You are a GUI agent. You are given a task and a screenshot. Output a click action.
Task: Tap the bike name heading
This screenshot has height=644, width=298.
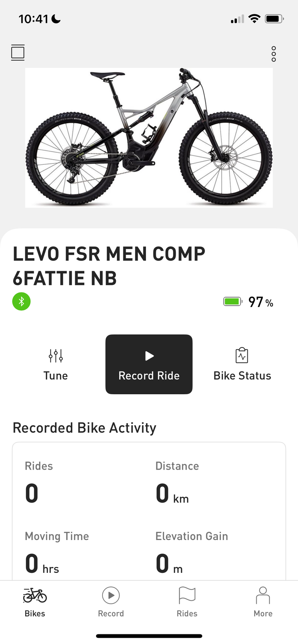109,266
